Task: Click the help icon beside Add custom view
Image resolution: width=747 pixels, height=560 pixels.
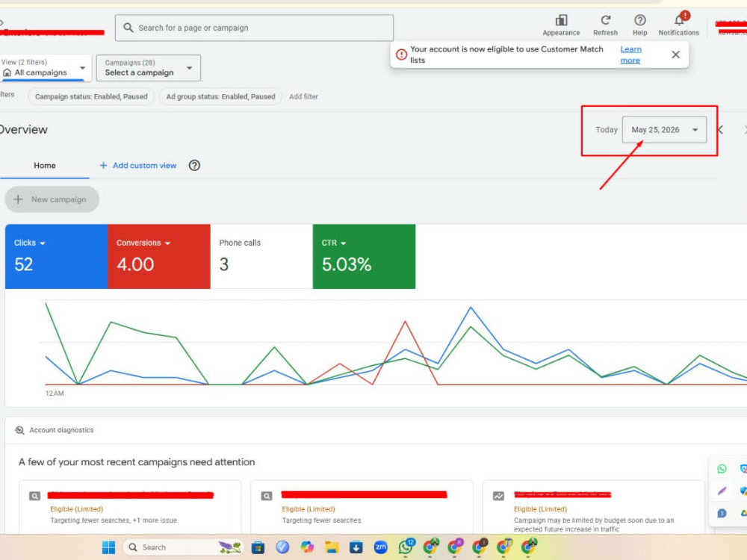Action: tap(194, 165)
